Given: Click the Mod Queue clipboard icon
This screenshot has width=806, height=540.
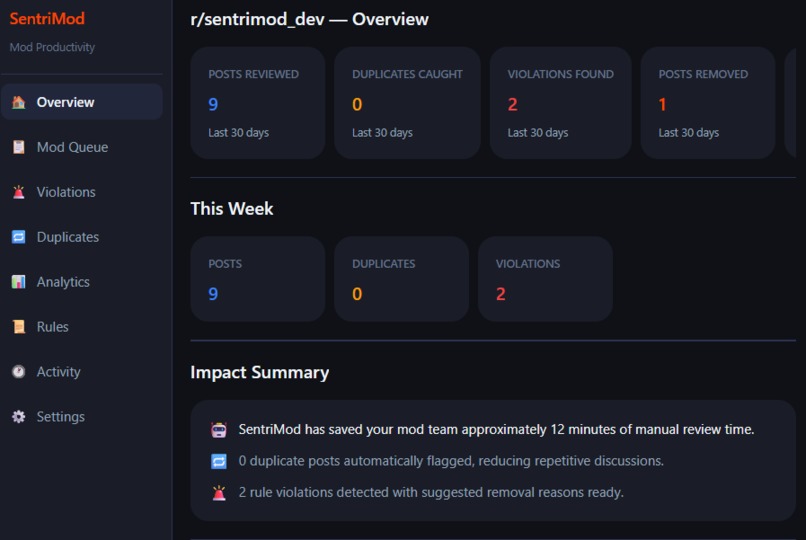Looking at the screenshot, I should (x=19, y=147).
